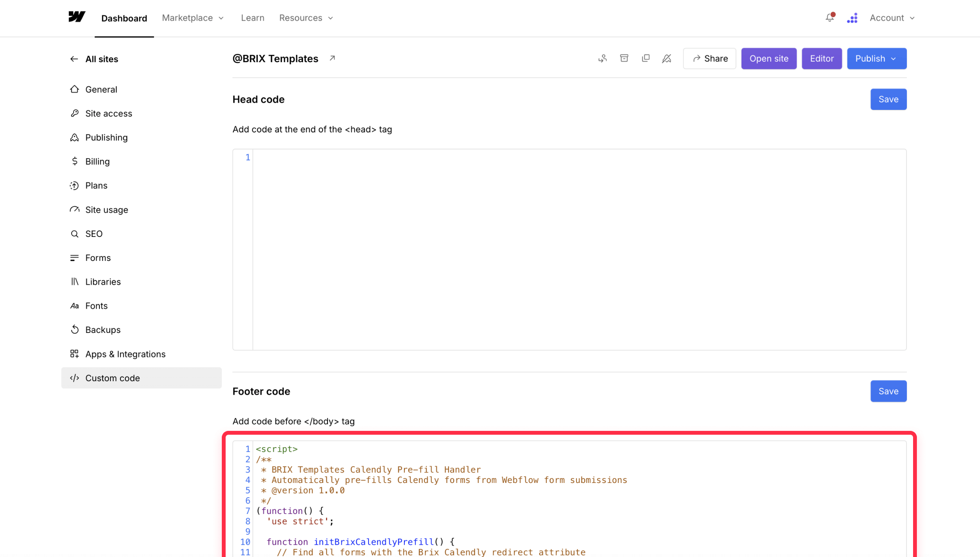Click the duplicate site icon

click(x=645, y=58)
